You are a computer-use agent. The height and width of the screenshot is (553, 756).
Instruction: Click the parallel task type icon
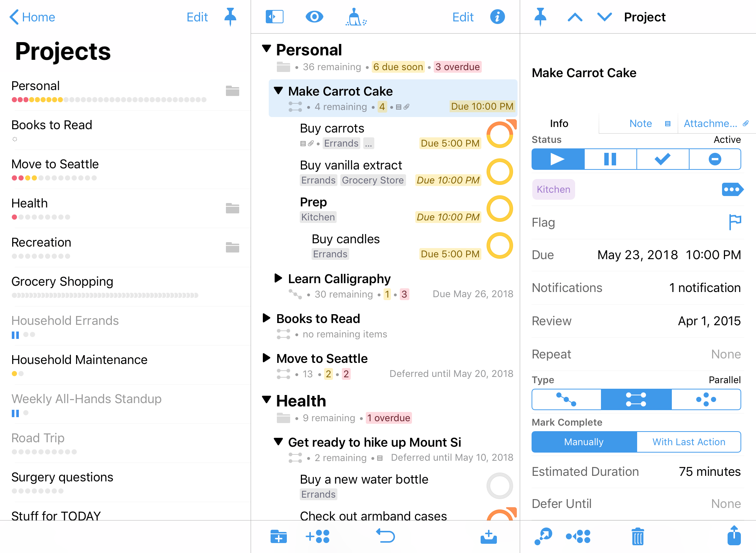click(x=636, y=400)
